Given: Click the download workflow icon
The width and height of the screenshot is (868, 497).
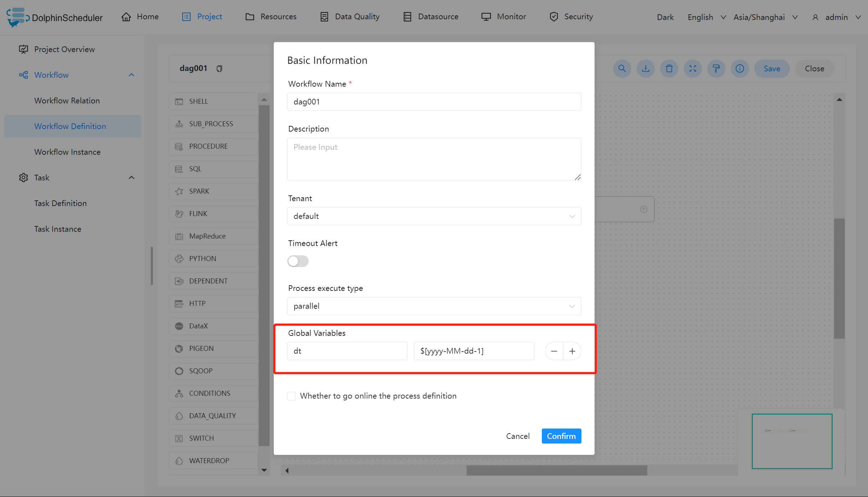Looking at the screenshot, I should point(646,68).
